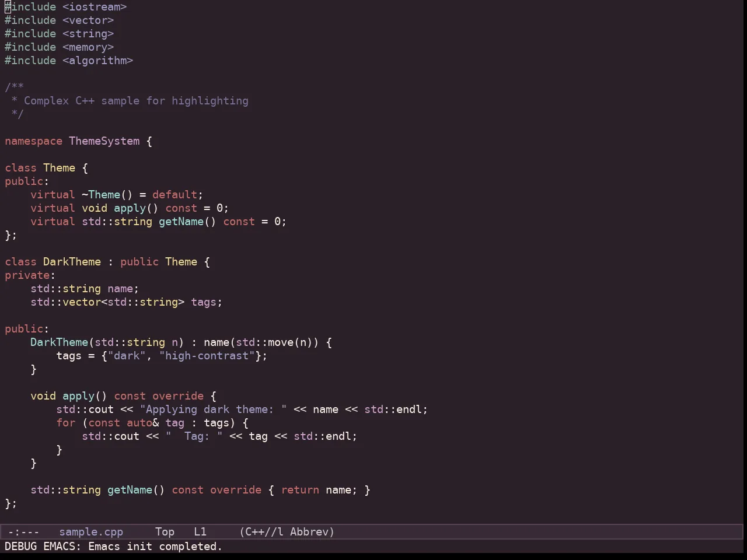Viewport: 747px width, 560px height.
Task: Click the 'namespace' keyword
Action: pos(33,141)
